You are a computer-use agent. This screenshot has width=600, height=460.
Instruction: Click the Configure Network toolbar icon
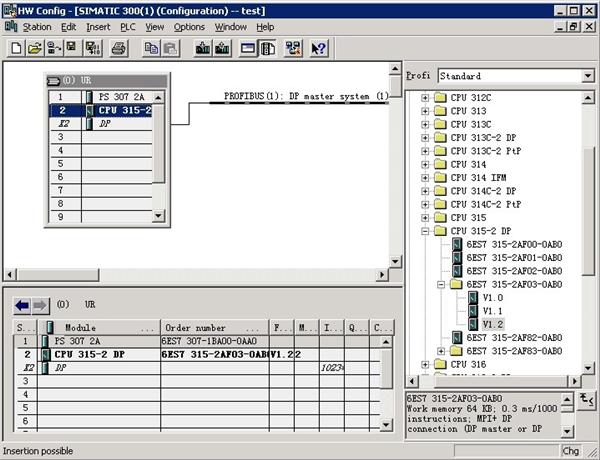coord(293,49)
